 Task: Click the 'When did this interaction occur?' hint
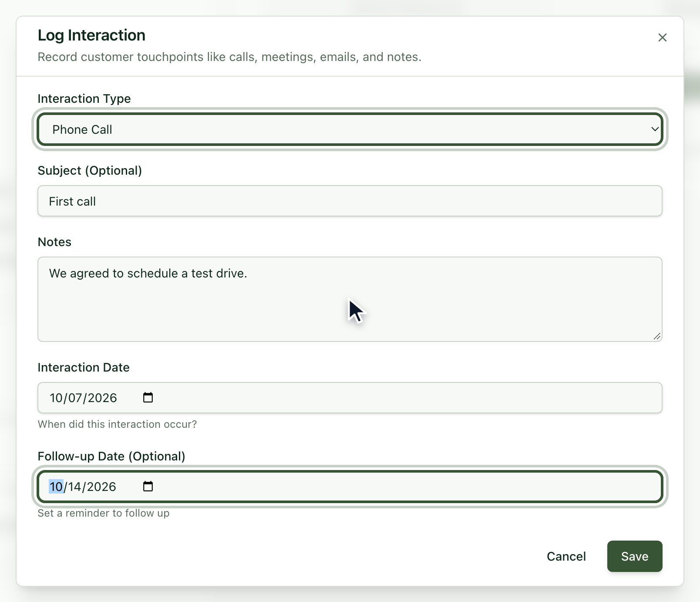coord(117,424)
